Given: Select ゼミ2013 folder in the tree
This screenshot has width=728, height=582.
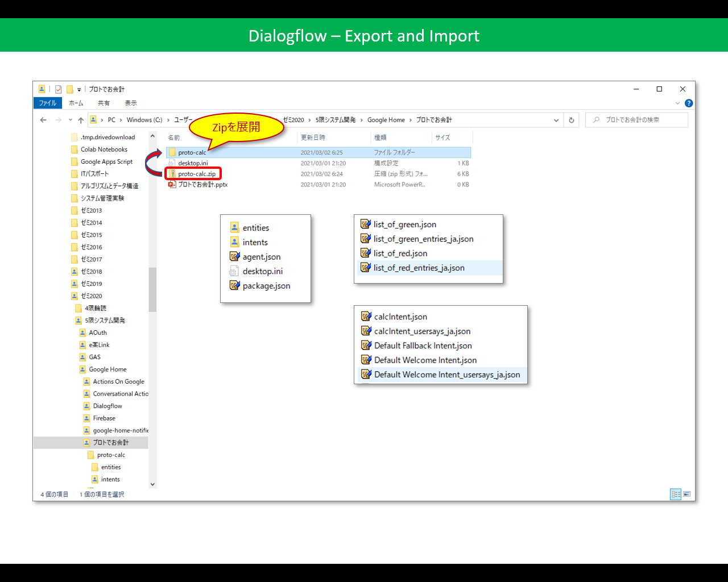Looking at the screenshot, I should 91,210.
